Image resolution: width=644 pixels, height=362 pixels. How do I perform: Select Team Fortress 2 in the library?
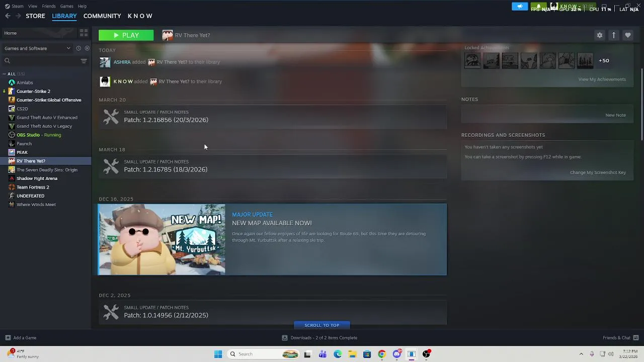click(x=33, y=187)
